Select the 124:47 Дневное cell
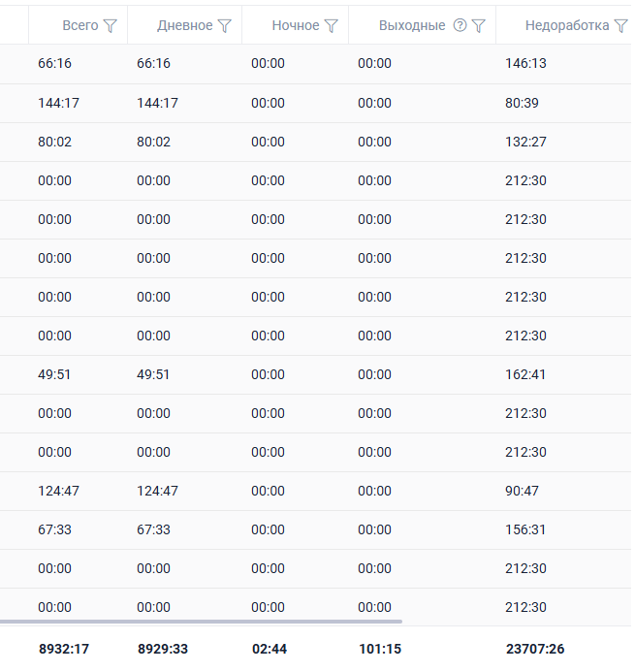The image size is (635, 672). pyautogui.click(x=157, y=491)
